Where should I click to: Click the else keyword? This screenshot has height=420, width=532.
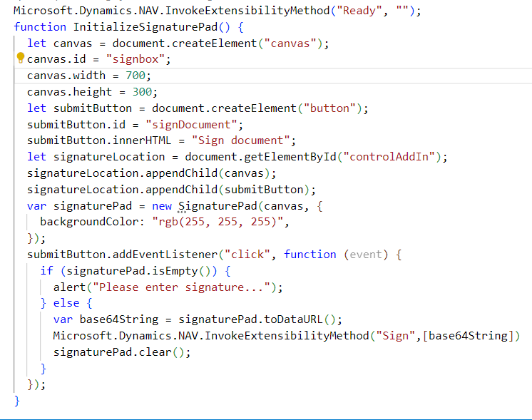(66, 303)
